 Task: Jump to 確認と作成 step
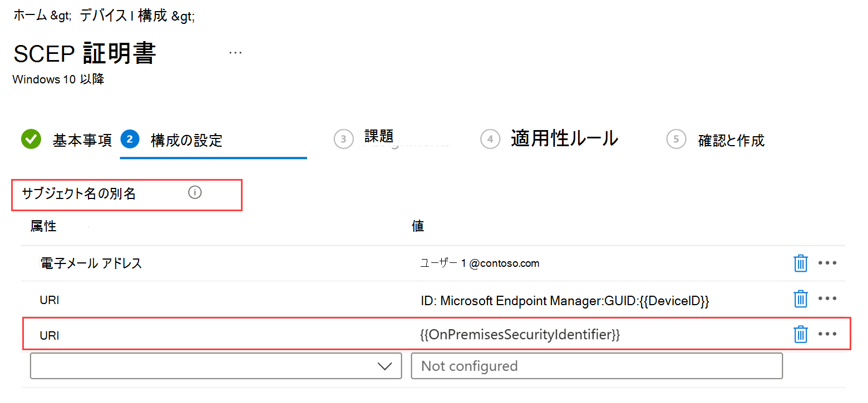[x=731, y=140]
